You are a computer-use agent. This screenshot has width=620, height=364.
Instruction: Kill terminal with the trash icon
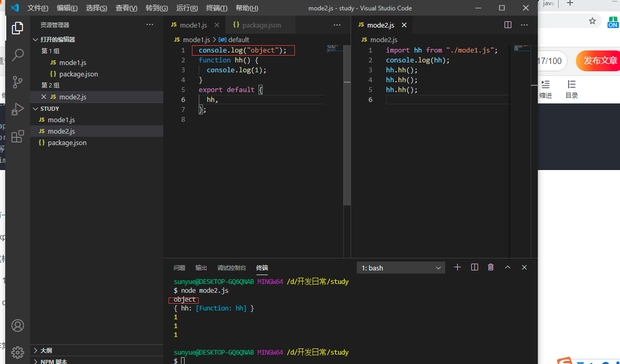(x=490, y=267)
